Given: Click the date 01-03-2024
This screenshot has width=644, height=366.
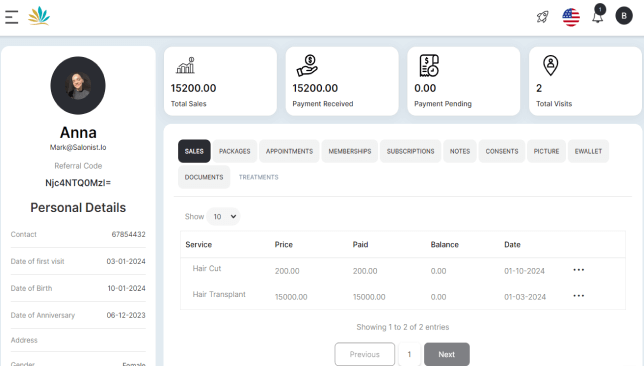Looking at the screenshot, I should pyautogui.click(x=525, y=297).
